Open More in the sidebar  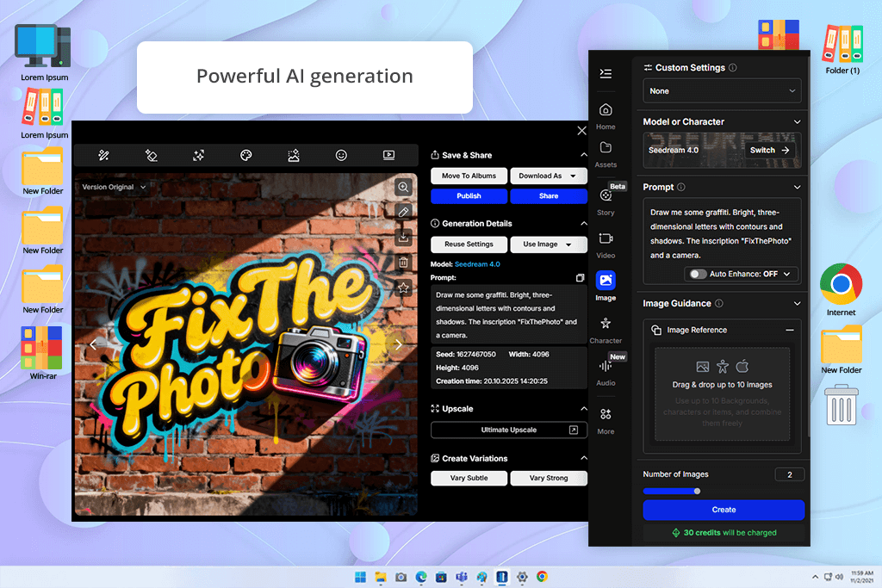[x=606, y=421]
